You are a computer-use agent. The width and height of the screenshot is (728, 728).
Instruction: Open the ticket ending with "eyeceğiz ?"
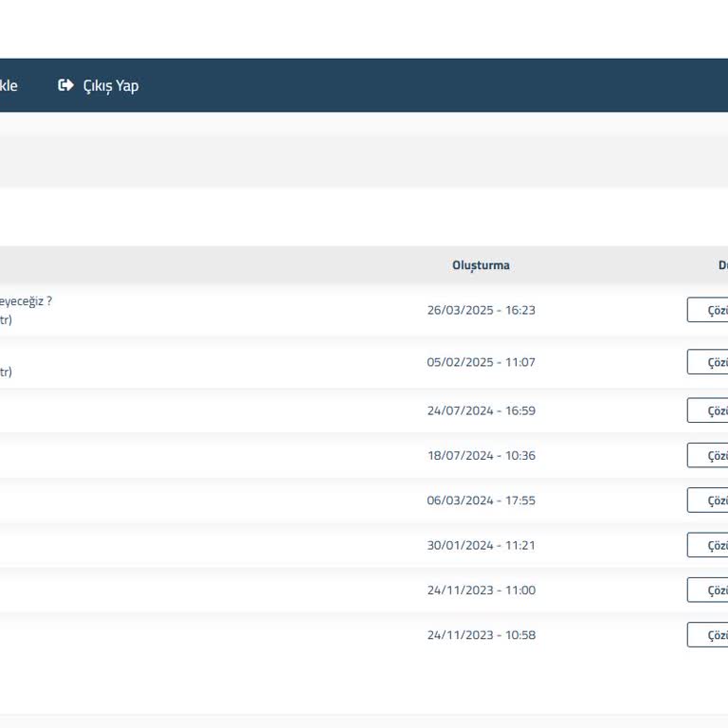pos(26,301)
